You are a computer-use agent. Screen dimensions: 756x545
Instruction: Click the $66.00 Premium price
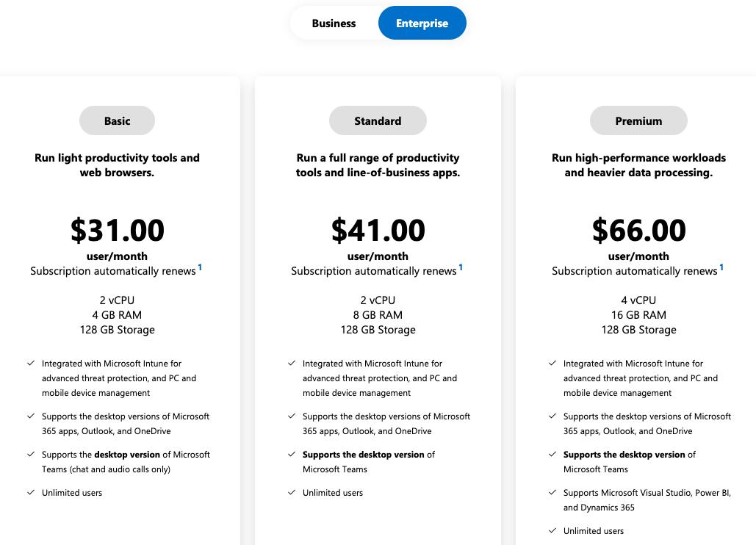[638, 230]
